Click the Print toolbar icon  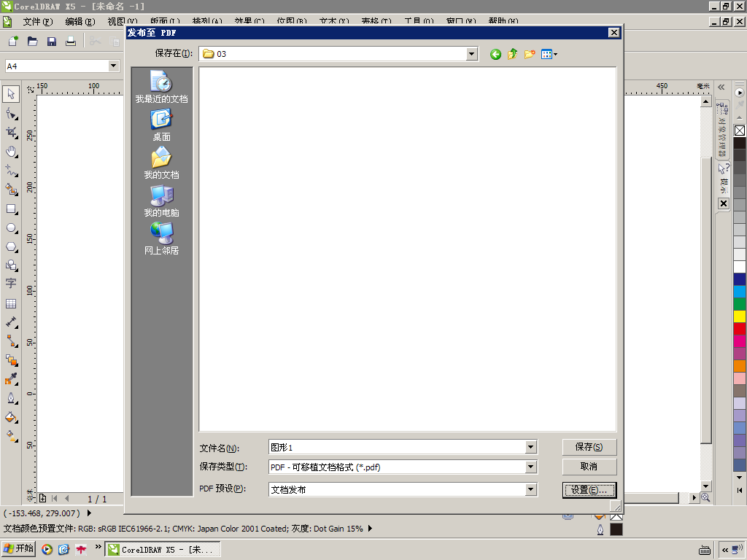(x=71, y=42)
